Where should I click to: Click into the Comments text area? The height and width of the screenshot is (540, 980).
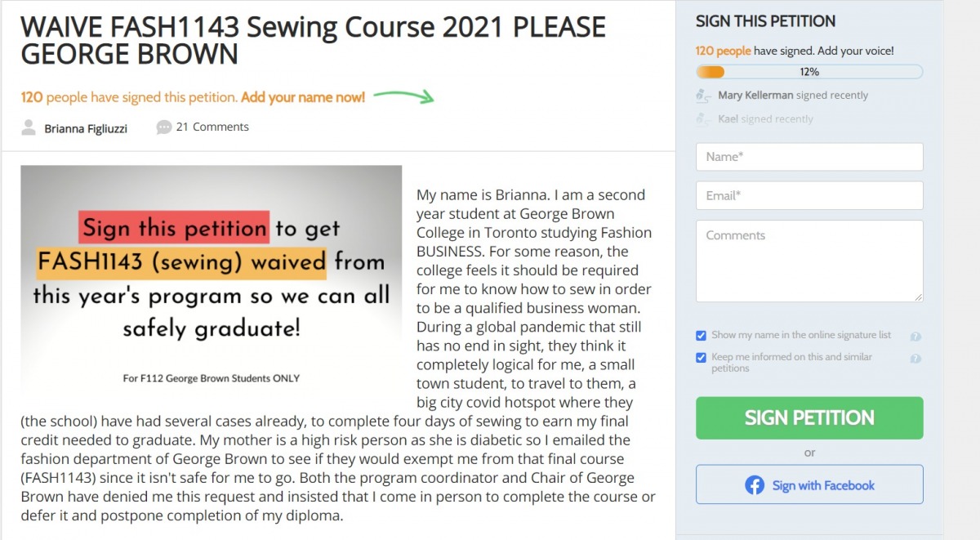click(x=809, y=261)
